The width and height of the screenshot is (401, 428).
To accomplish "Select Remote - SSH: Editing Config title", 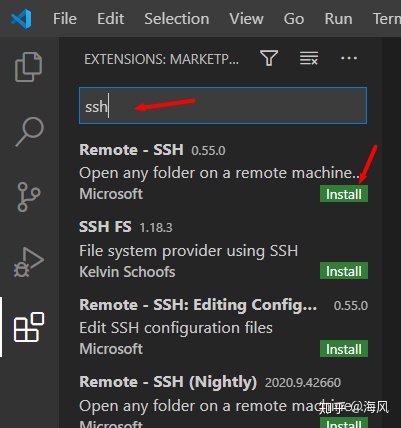I will click(198, 305).
